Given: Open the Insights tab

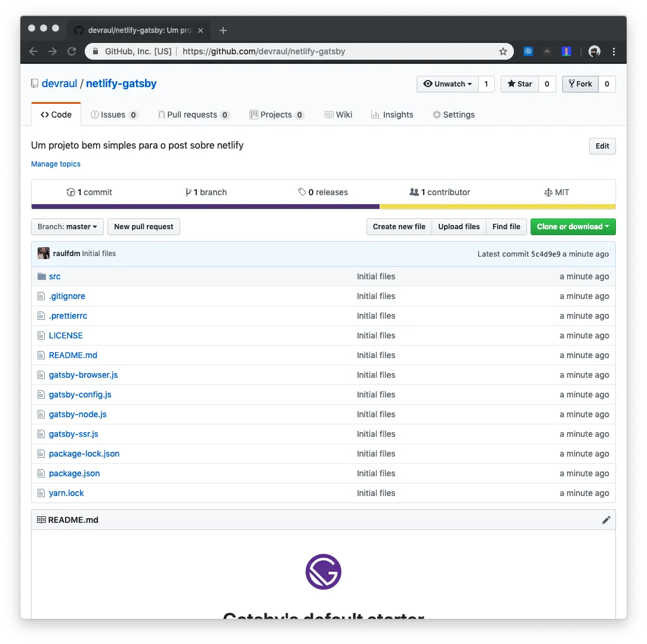Looking at the screenshot, I should click(392, 115).
